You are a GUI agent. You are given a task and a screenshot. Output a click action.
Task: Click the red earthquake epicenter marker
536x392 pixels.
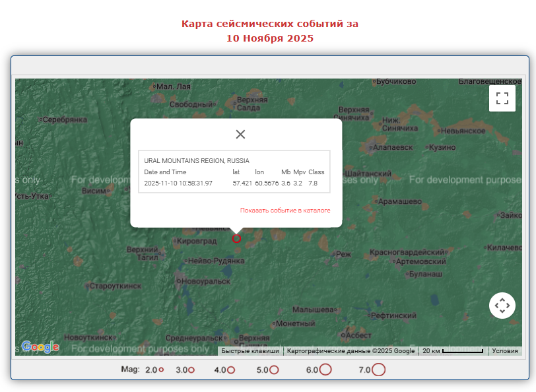[236, 238]
